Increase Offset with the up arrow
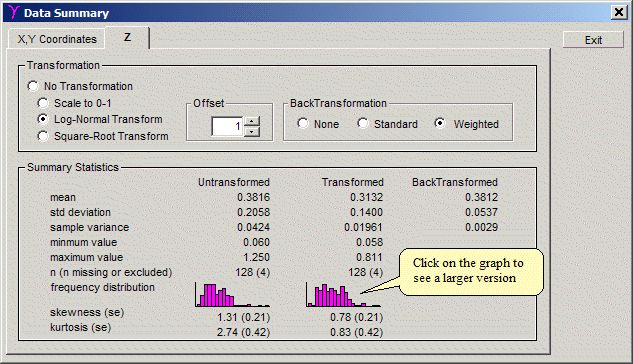Screen dimensions: 633x364 [252, 121]
